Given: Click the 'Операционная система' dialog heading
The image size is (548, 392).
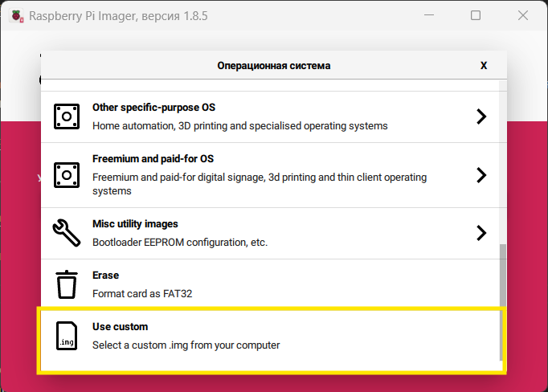Looking at the screenshot, I should point(273,66).
